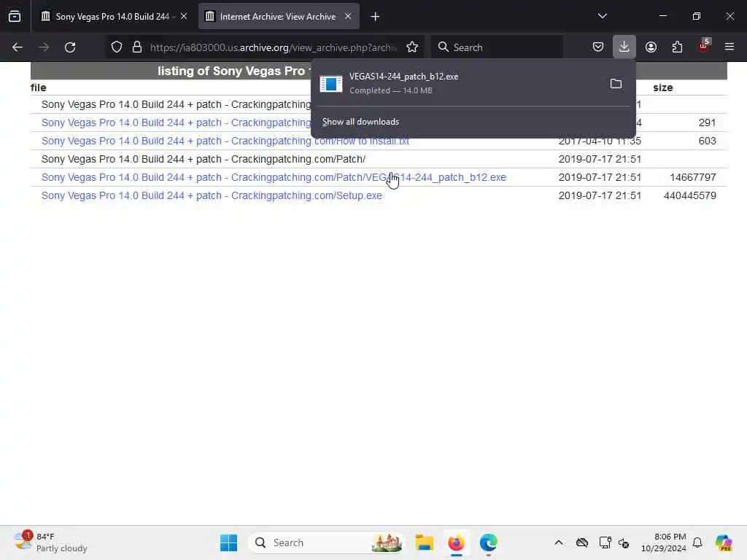Close the Internet Archive: View Archive tab
Image resolution: width=747 pixels, height=560 pixels.
click(x=348, y=17)
